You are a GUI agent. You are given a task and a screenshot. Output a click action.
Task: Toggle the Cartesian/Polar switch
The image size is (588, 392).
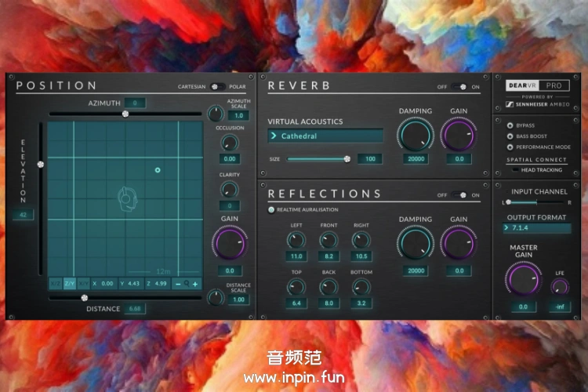pyautogui.click(x=216, y=86)
